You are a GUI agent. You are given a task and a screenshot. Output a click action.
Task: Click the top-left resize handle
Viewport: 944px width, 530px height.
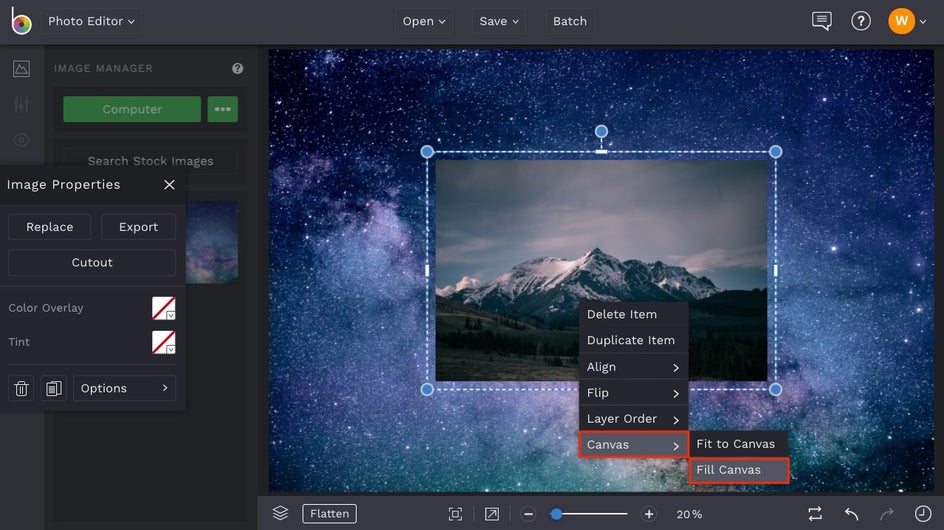point(427,152)
